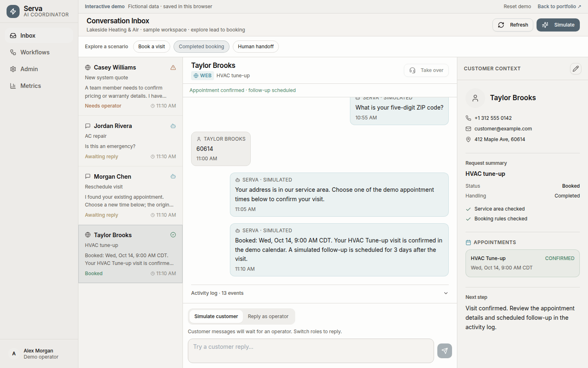Open the Morgan Chen reschedule conversation
588x368 pixels.
[x=131, y=196]
